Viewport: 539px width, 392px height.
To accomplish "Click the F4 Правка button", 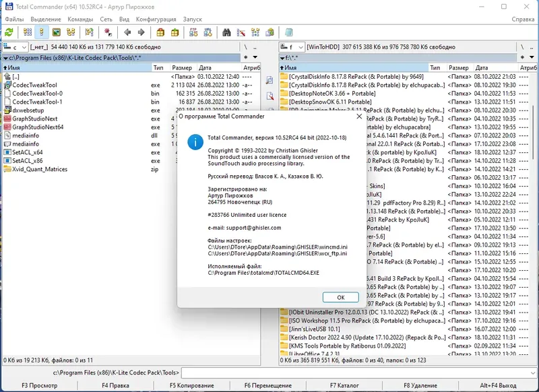I will [115, 385].
